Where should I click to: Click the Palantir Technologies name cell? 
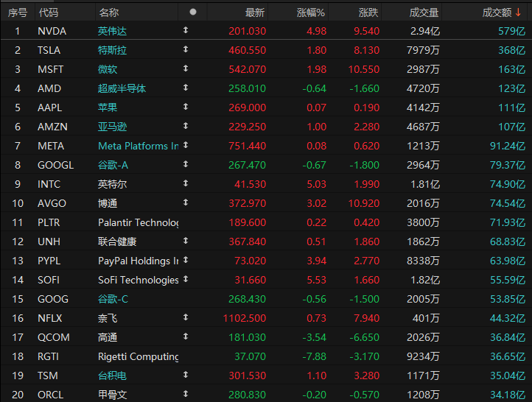tap(138, 222)
